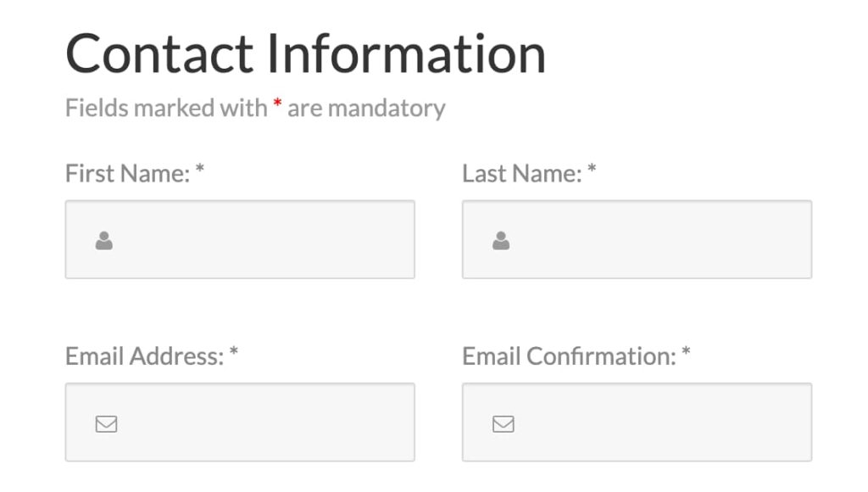Click the "Email Confirmation:" label text
Viewport: 868px width, 492px height.
click(569, 356)
